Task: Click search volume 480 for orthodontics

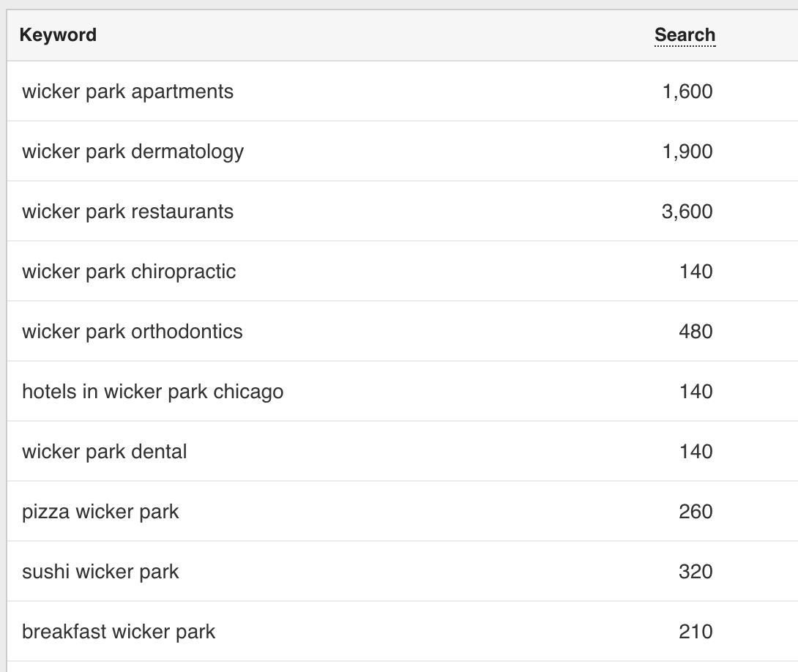Action: 696,332
